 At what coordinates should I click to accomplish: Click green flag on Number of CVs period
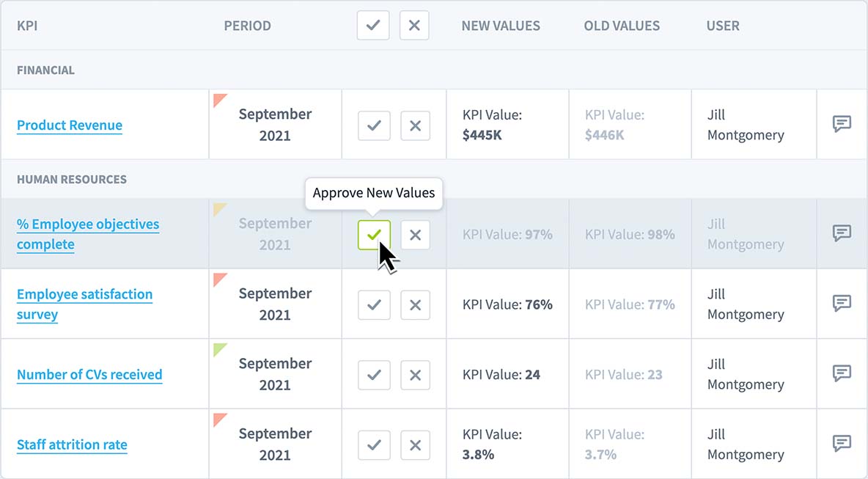(x=218, y=348)
